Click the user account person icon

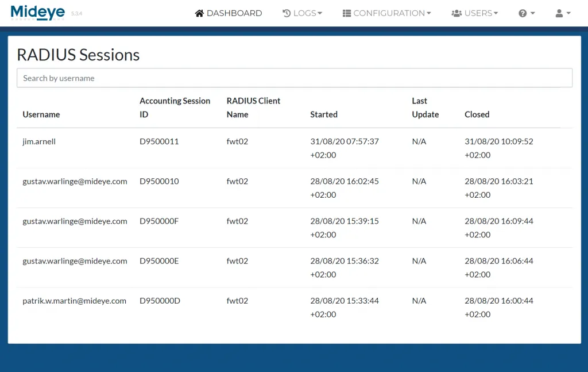(560, 13)
